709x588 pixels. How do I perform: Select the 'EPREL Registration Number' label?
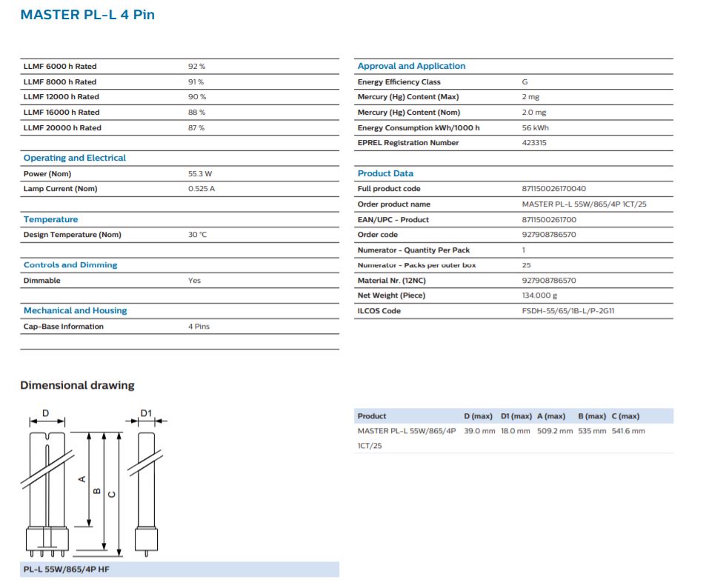coord(408,142)
